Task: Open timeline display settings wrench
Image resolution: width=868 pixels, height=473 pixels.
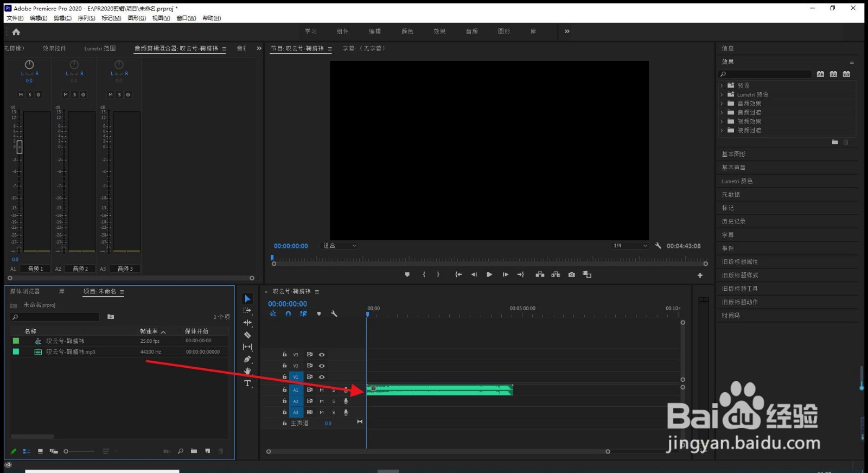Action: coord(334,314)
